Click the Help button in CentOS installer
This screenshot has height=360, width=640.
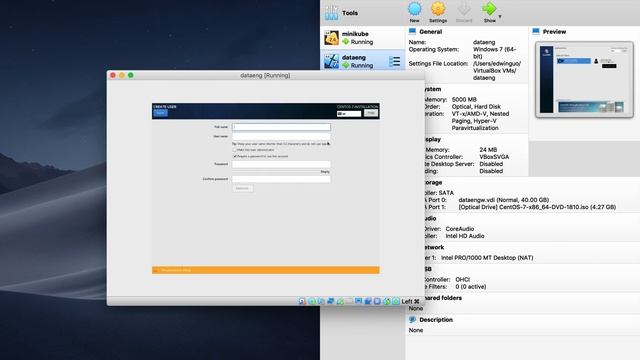tap(371, 113)
